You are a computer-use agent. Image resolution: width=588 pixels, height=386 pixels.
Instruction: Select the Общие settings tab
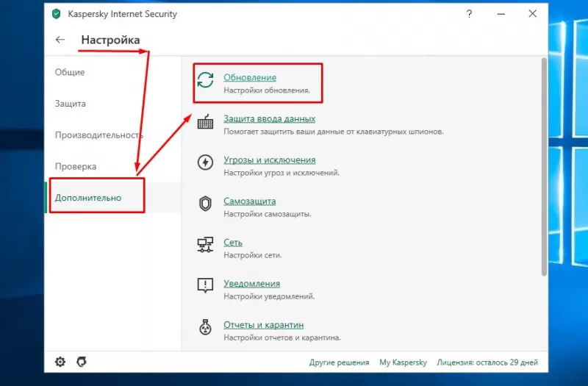70,72
